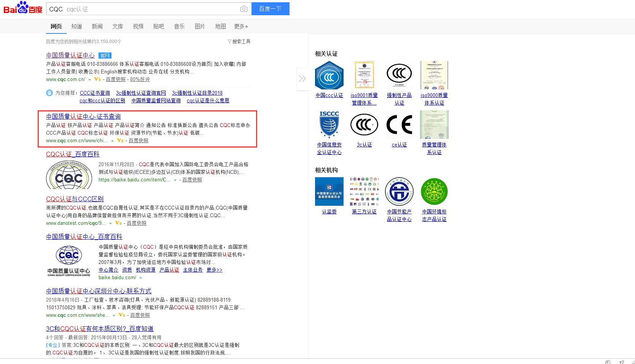Open 中国质量认证中心_百度百科 result
The image size is (635, 364).
pos(84,237)
